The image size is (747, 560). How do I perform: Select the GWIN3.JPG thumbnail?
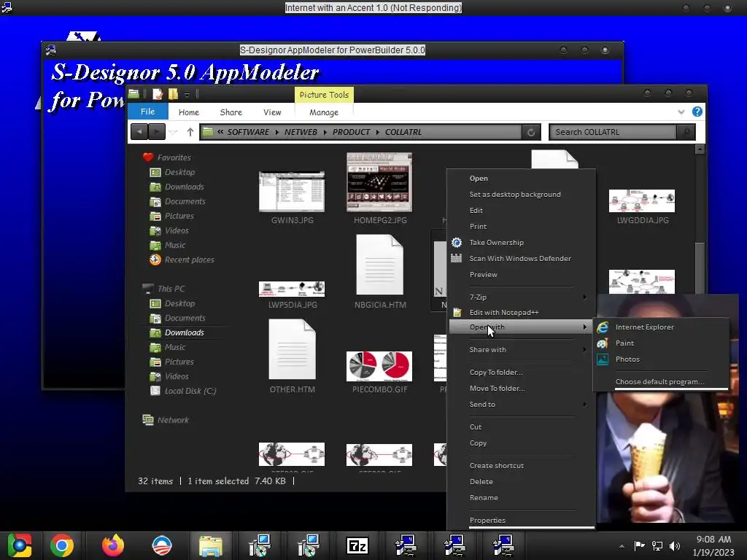click(x=292, y=192)
